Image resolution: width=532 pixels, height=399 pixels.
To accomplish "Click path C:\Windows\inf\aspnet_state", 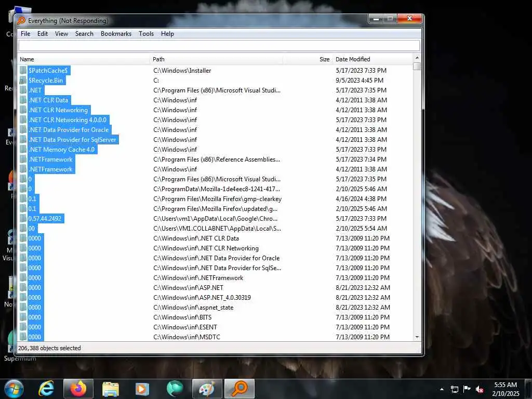I will click(x=193, y=308).
